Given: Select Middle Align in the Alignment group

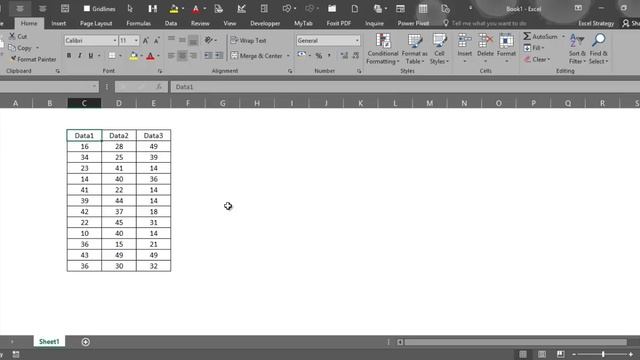Looking at the screenshot, I should point(182,40).
